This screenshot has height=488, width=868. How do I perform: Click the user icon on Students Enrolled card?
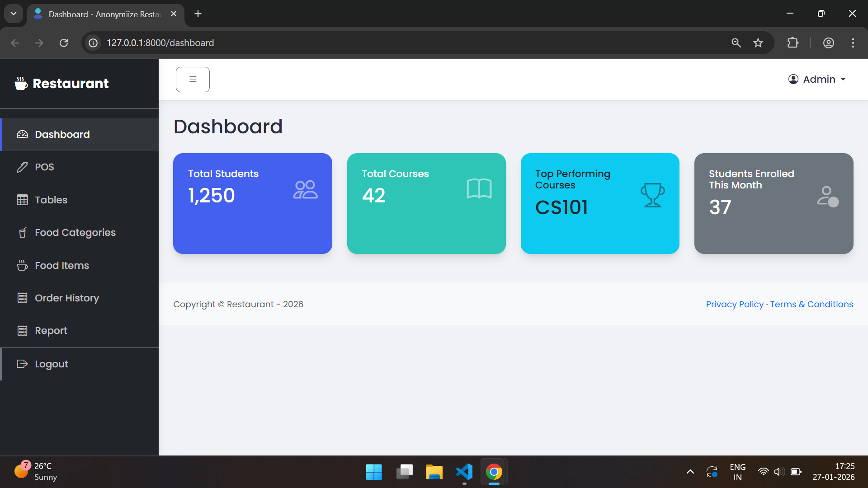[x=828, y=197]
